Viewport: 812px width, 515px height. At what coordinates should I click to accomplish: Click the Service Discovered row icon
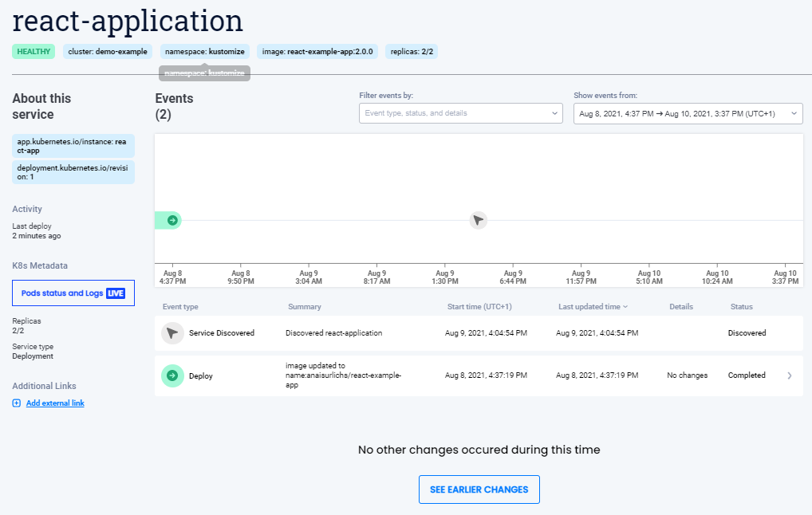[x=172, y=333]
